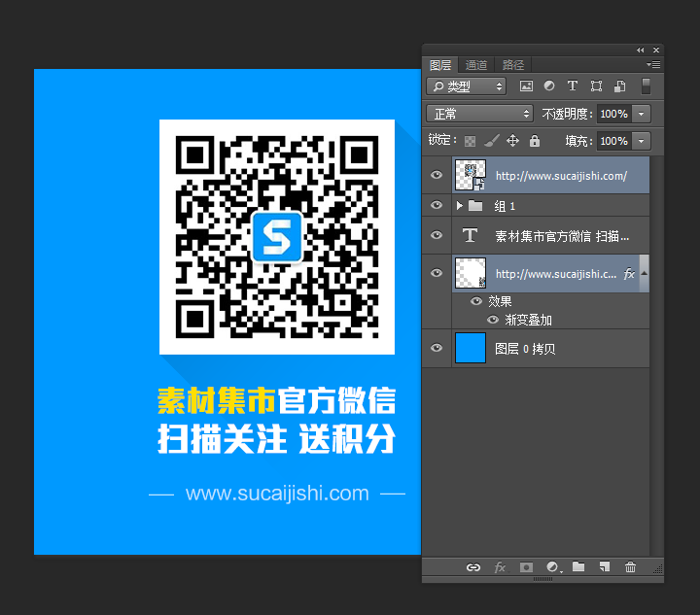Screen dimensions: 700x615
Task: Toggle the layer filtering switch
Action: pos(646,86)
